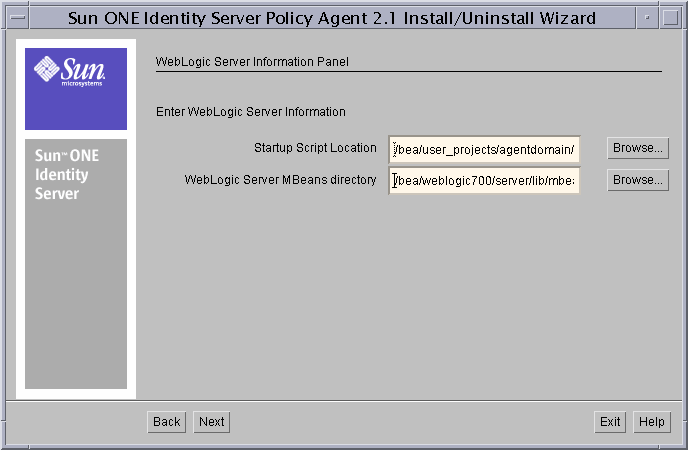Open the window menu in title bar
The width and height of the screenshot is (688, 450).
[x=18, y=18]
